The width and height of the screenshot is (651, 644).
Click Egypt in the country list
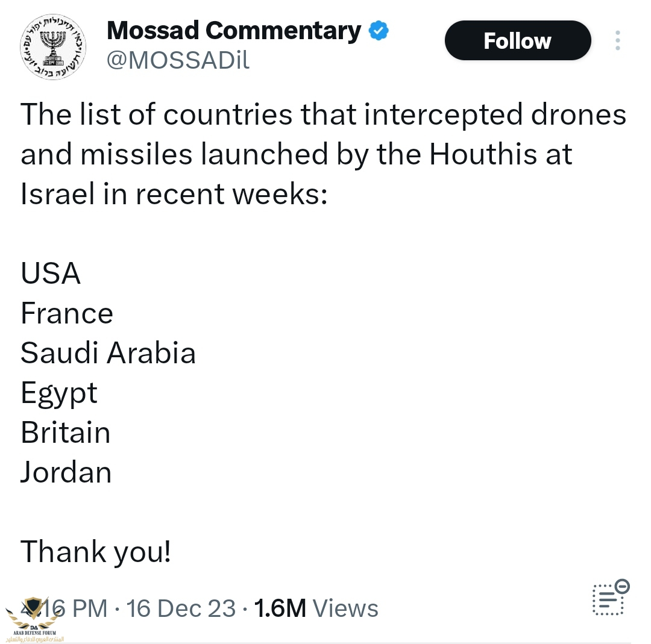59,393
